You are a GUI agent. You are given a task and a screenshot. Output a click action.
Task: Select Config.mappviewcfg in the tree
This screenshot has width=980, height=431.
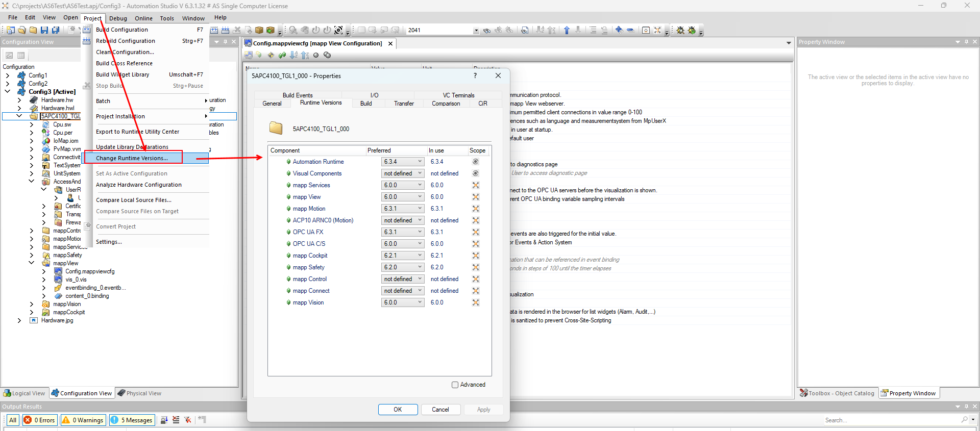pos(90,271)
